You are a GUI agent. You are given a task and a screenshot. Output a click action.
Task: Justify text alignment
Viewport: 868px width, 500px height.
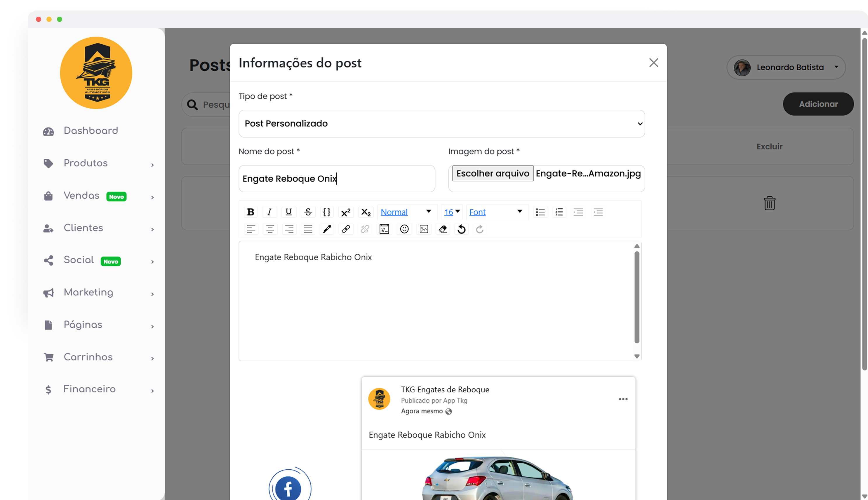(x=308, y=229)
